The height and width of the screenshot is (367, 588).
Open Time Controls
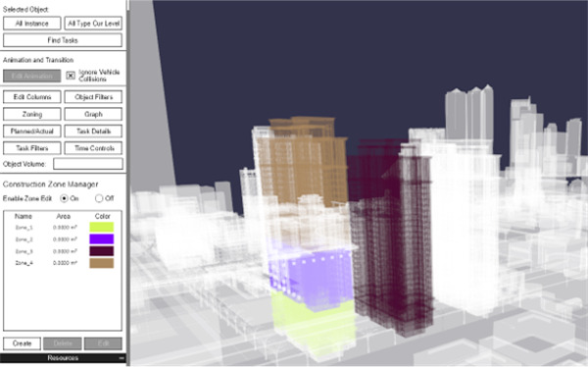[x=93, y=148]
